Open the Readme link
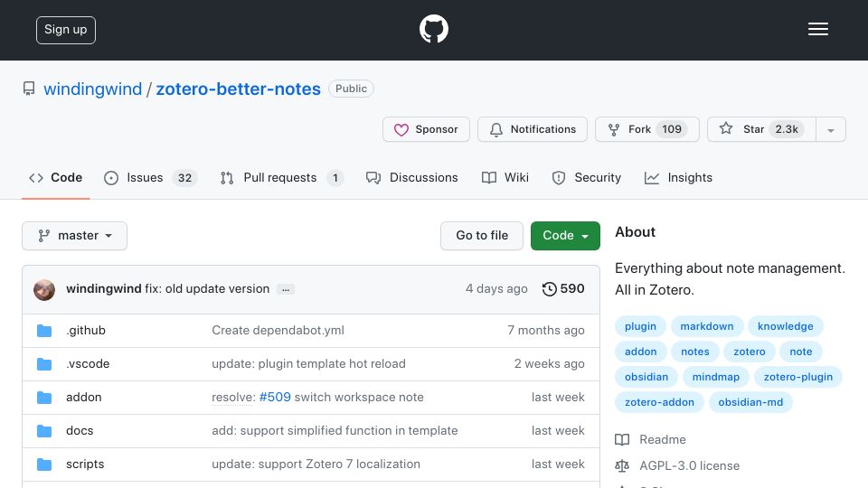The width and height of the screenshot is (868, 488). pos(650,440)
